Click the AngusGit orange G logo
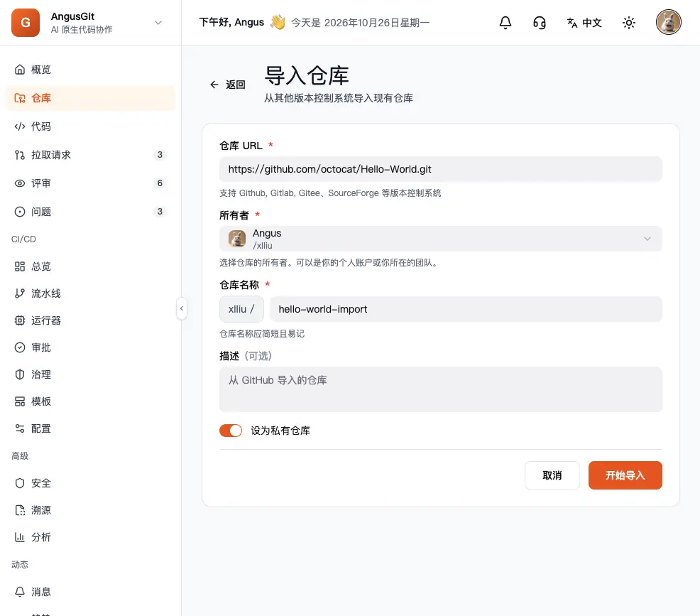This screenshot has height=616, width=700. (26, 22)
